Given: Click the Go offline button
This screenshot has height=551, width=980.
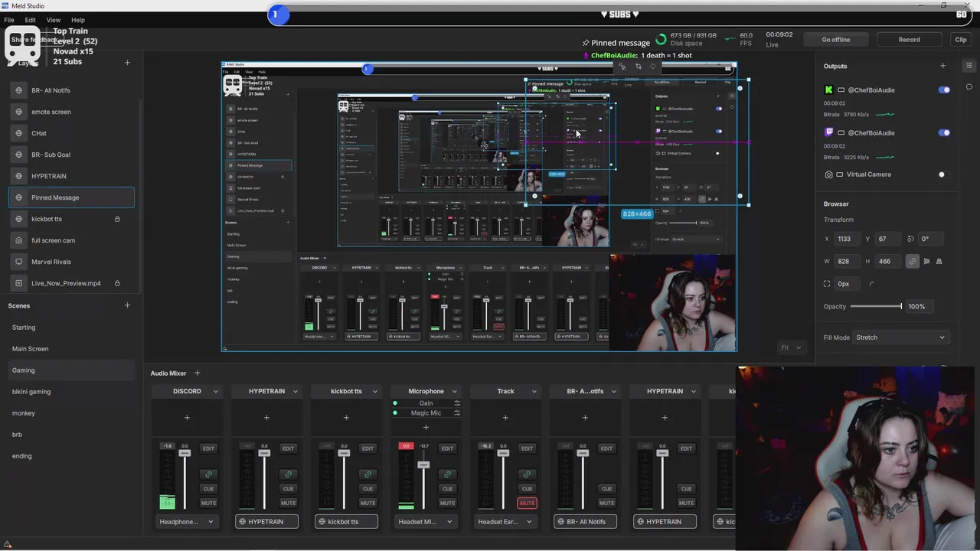Looking at the screenshot, I should pyautogui.click(x=835, y=40).
